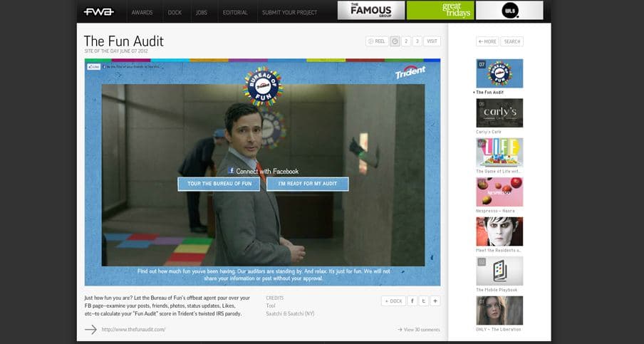Click the arrow icon beside thefunaudit URL

click(x=90, y=329)
